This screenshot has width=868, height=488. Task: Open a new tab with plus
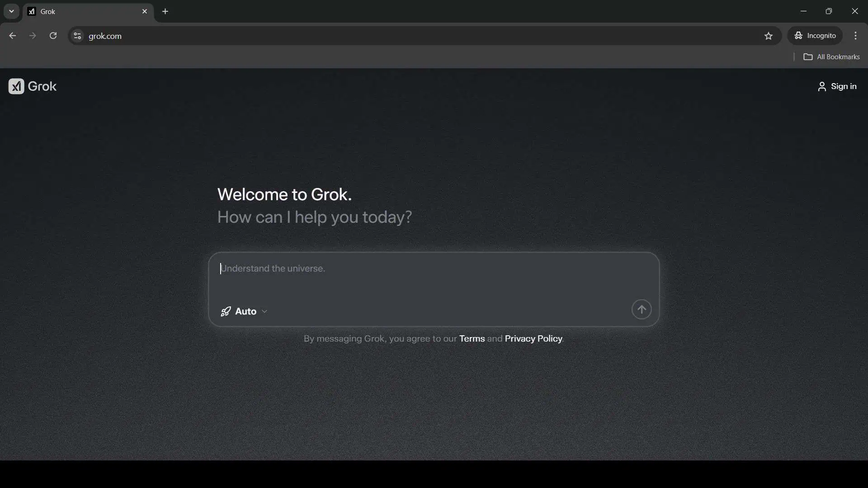(165, 12)
